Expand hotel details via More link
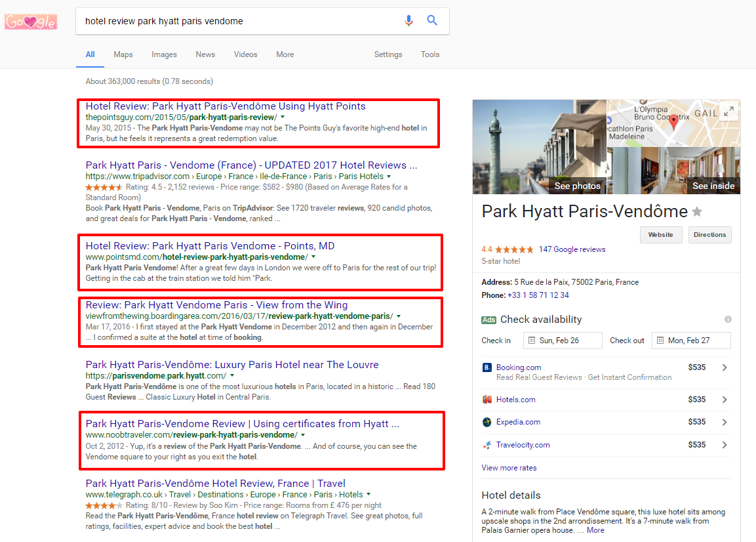Image resolution: width=756 pixels, height=542 pixels. click(595, 530)
